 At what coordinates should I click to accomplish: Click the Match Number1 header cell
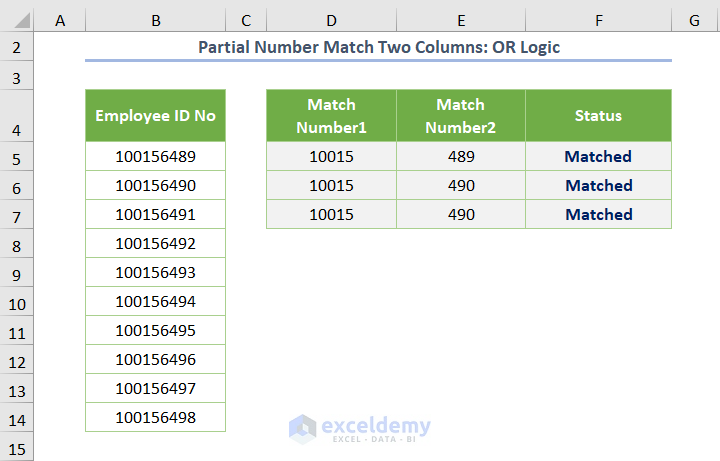(x=331, y=115)
